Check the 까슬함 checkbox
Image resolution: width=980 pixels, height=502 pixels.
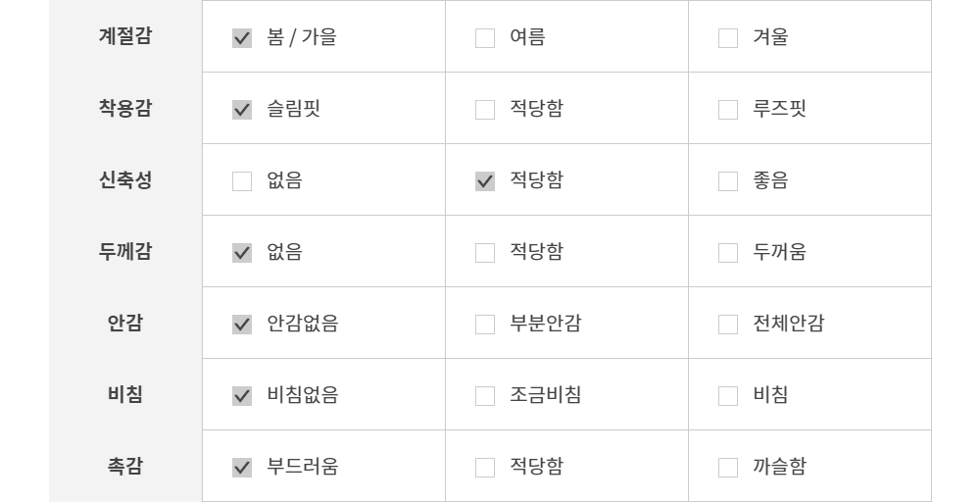pos(728,469)
